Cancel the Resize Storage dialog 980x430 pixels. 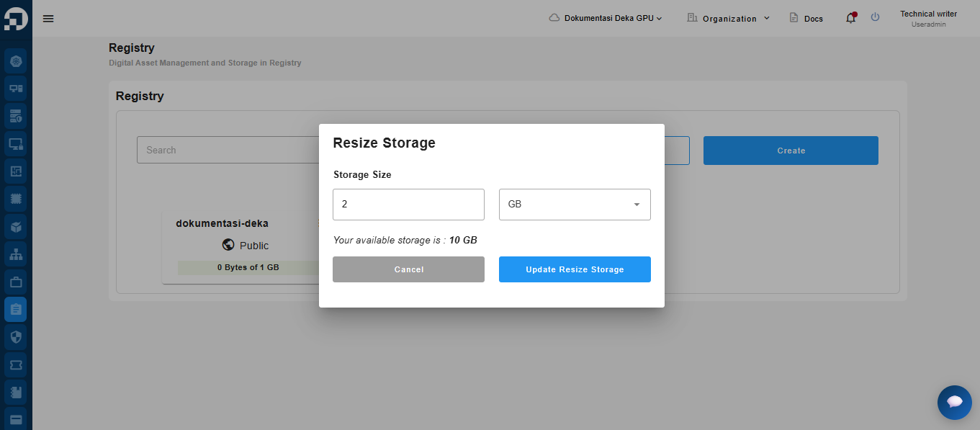(408, 269)
